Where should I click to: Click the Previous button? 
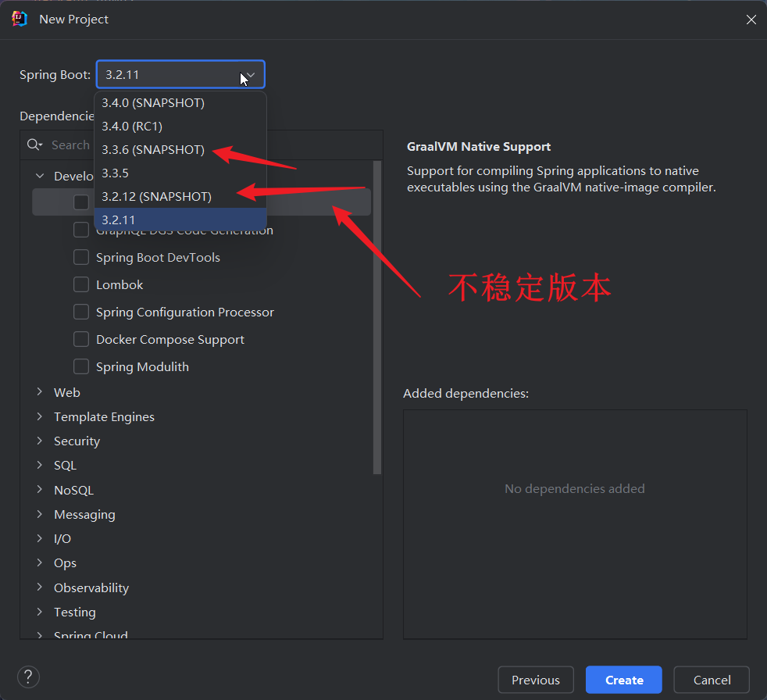pos(536,680)
